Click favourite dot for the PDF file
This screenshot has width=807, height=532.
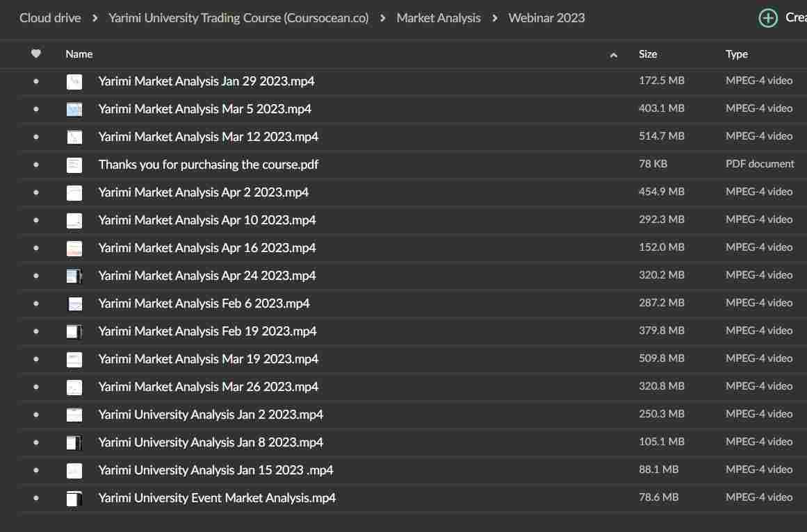(36, 165)
